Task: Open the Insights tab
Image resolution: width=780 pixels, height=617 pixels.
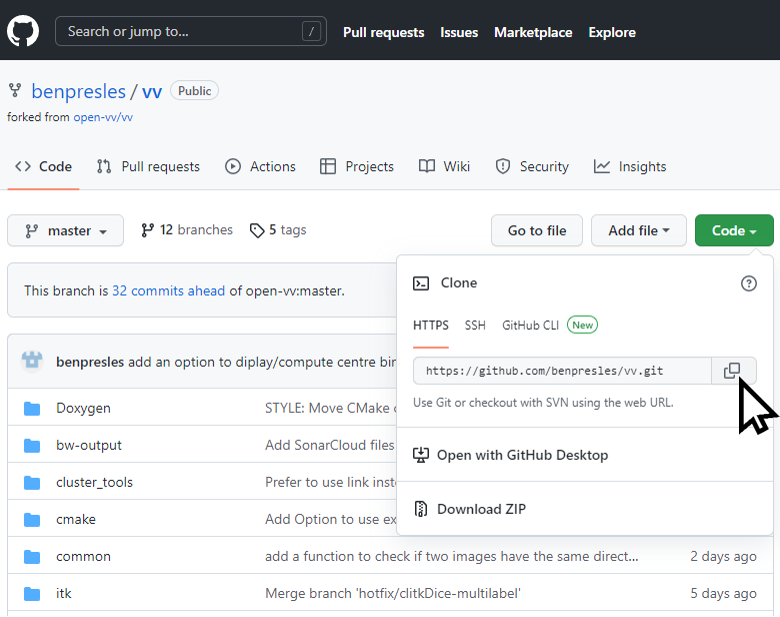Action: click(x=630, y=167)
